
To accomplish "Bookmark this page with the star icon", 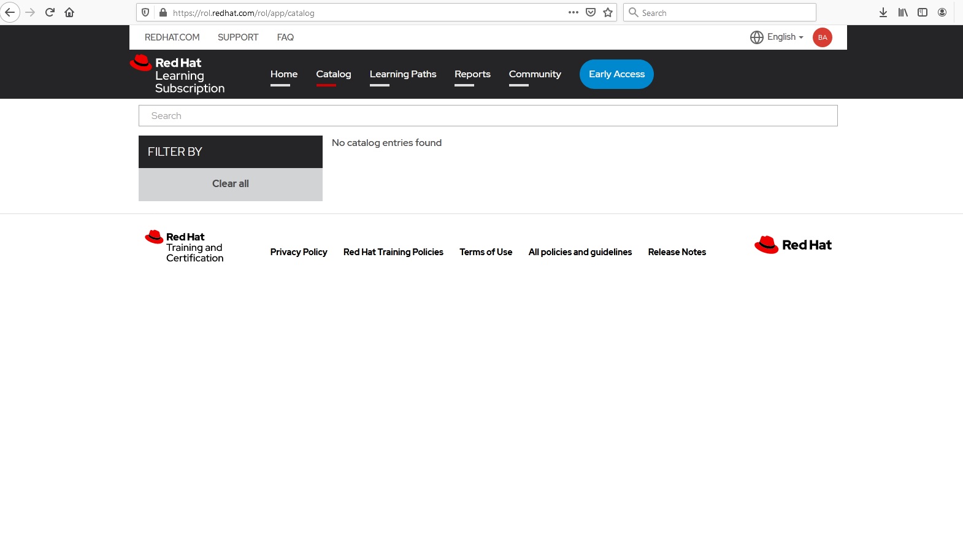I will click(x=608, y=12).
